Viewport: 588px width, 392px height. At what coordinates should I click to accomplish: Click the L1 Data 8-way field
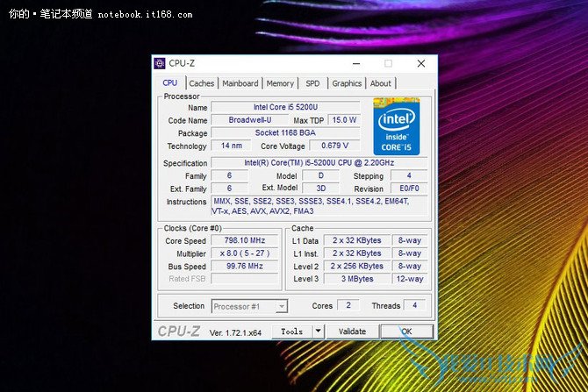coord(410,240)
